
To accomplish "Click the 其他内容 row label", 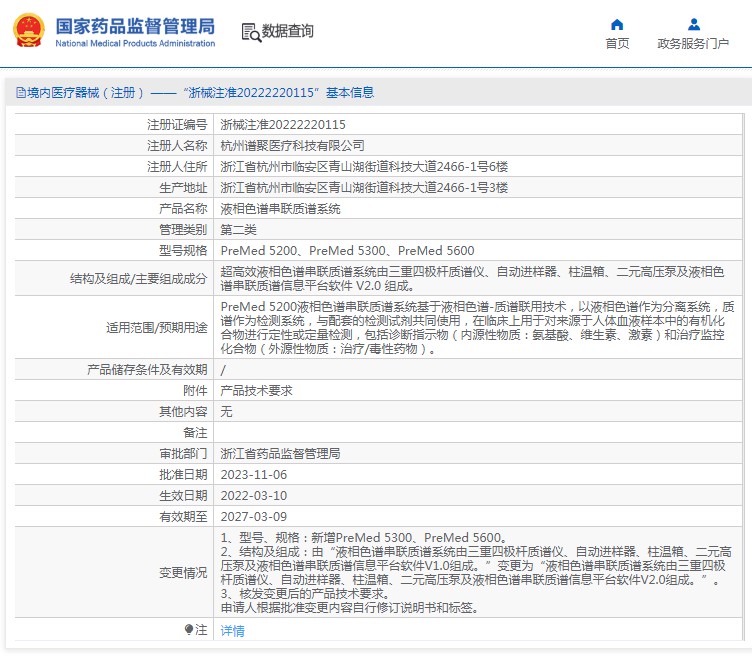I will click(183, 412).
